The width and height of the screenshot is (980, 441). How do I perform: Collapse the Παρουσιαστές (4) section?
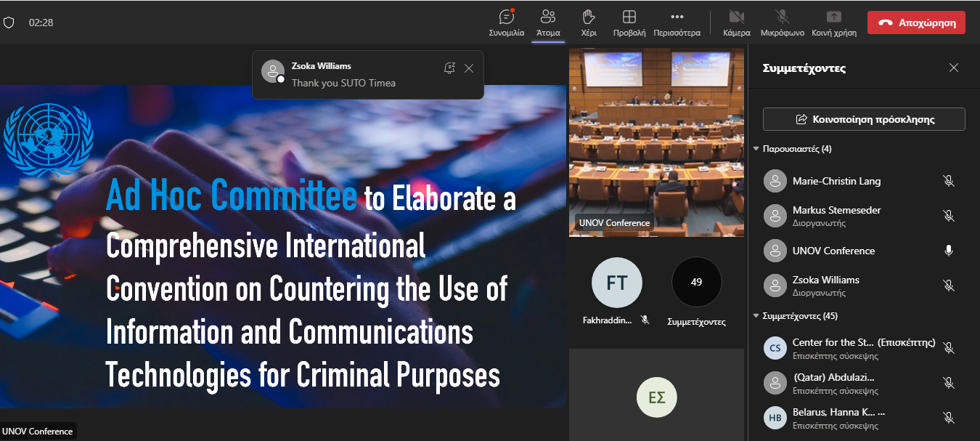coord(756,149)
